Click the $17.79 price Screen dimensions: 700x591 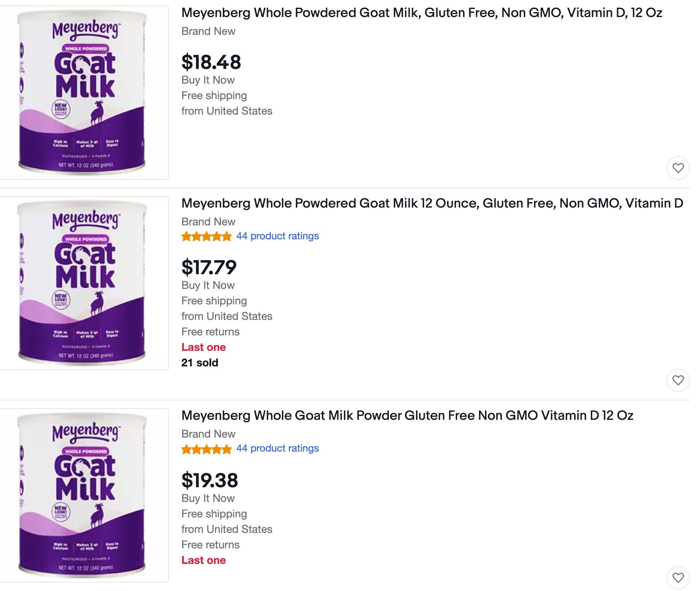click(209, 267)
